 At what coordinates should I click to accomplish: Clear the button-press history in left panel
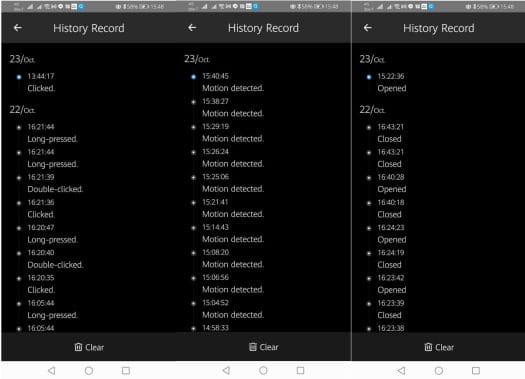(x=89, y=347)
